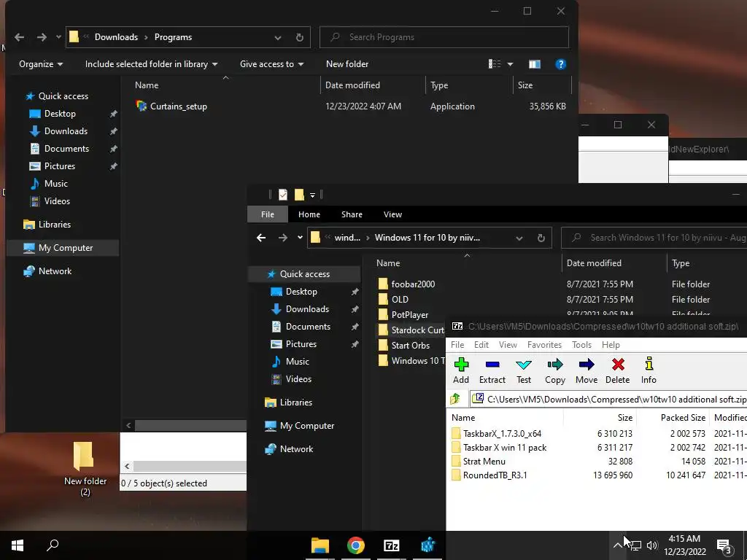This screenshot has height=560, width=747.
Task: Open the 7-Zip Tools menu
Action: click(581, 345)
